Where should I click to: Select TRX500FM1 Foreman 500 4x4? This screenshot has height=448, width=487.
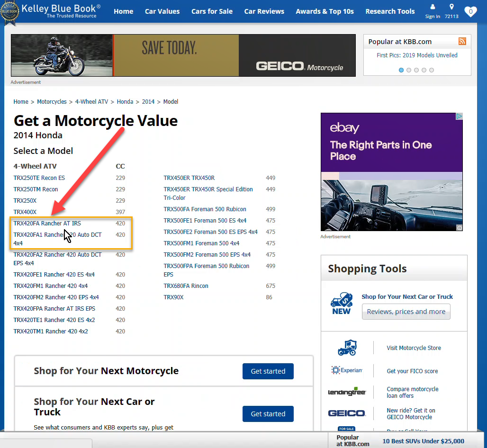(x=201, y=243)
